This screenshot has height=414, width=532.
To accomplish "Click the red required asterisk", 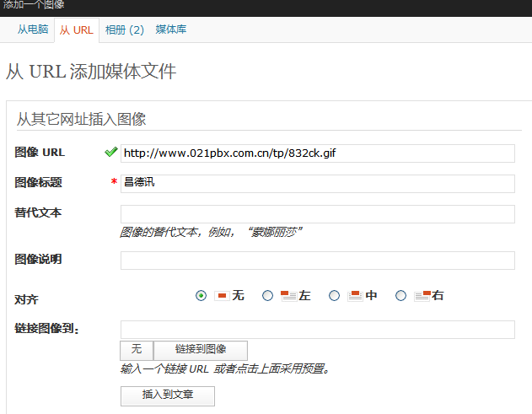I will pos(114,181).
